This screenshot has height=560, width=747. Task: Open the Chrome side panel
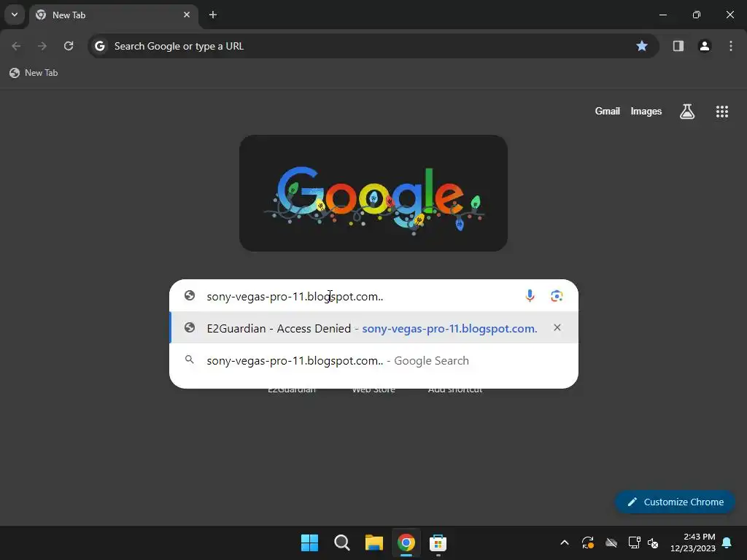[x=678, y=46]
